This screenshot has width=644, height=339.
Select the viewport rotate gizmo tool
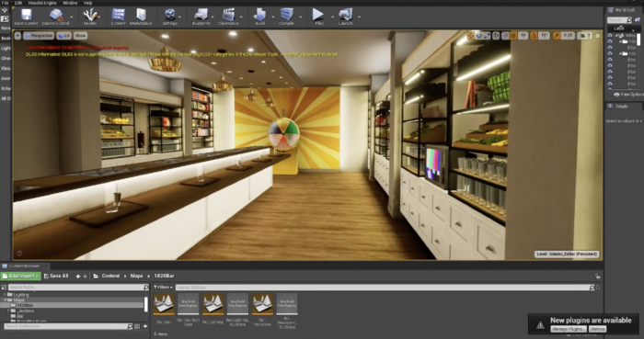tap(479, 36)
